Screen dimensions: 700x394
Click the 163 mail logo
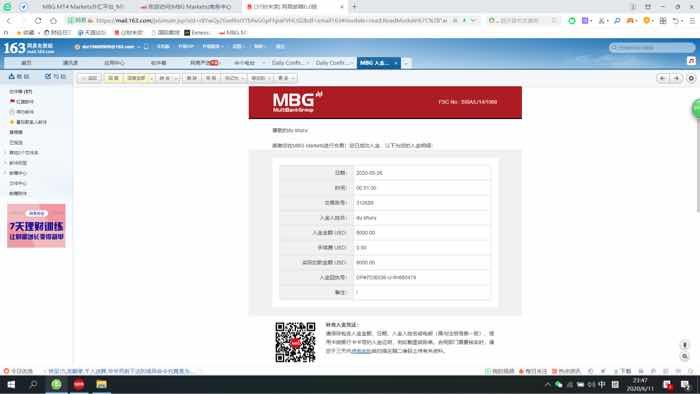[x=29, y=47]
